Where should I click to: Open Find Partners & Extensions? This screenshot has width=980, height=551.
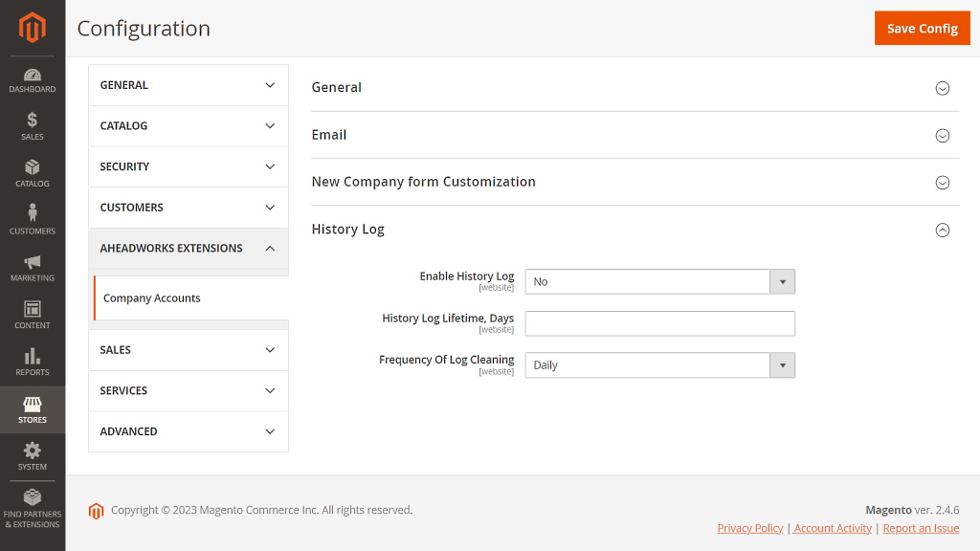(33, 509)
